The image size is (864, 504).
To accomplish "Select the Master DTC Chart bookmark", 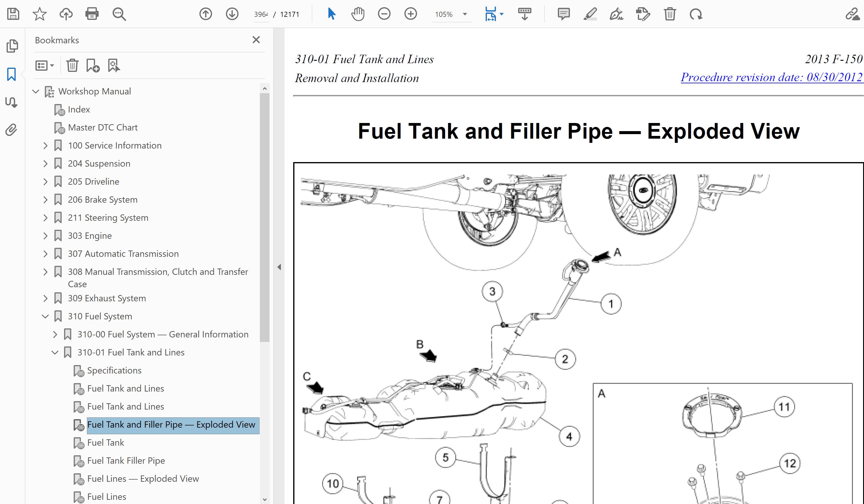I will click(103, 127).
